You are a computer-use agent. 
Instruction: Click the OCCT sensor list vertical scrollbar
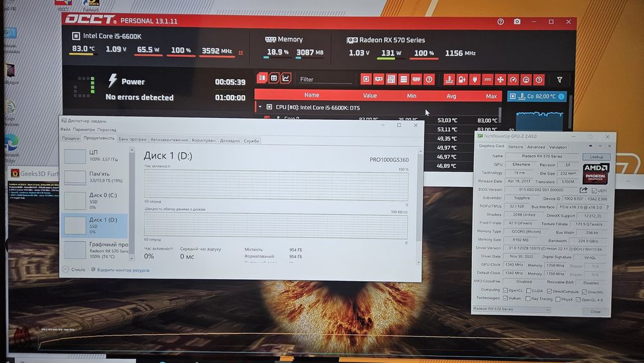(500, 114)
